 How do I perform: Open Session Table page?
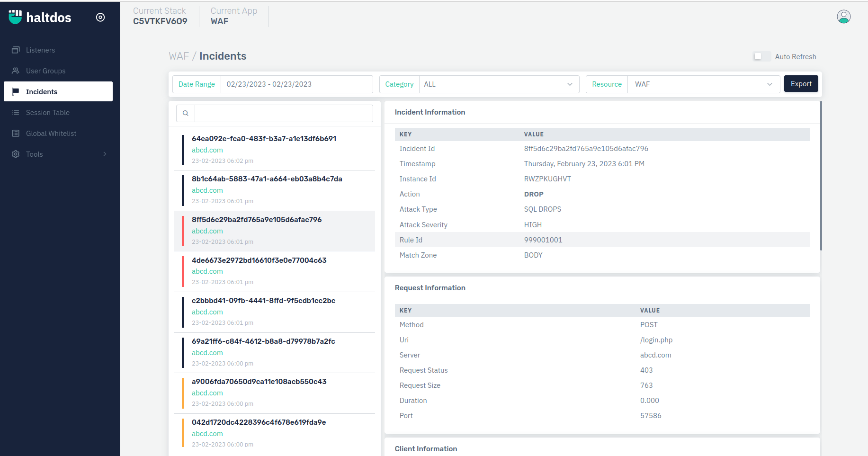click(x=58, y=112)
